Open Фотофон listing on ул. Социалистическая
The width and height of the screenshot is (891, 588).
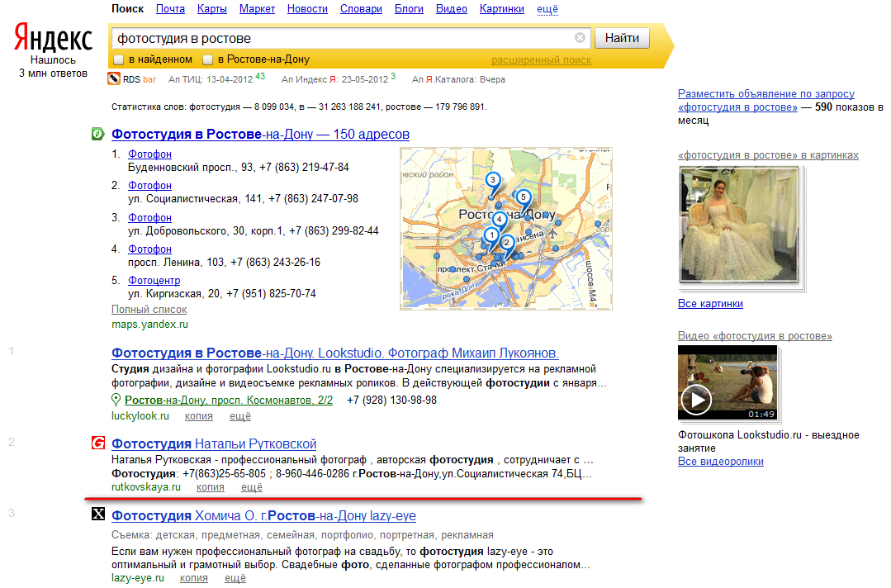[x=149, y=186]
